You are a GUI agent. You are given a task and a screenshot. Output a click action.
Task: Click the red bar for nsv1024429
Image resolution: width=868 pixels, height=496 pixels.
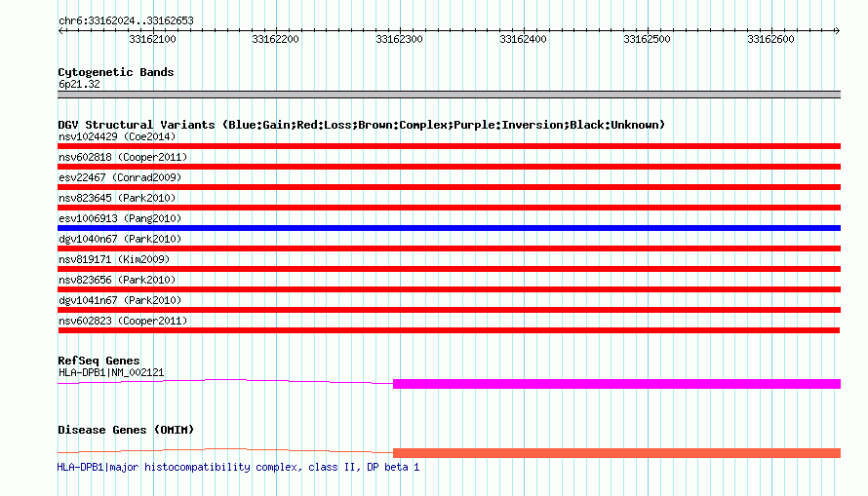point(449,146)
